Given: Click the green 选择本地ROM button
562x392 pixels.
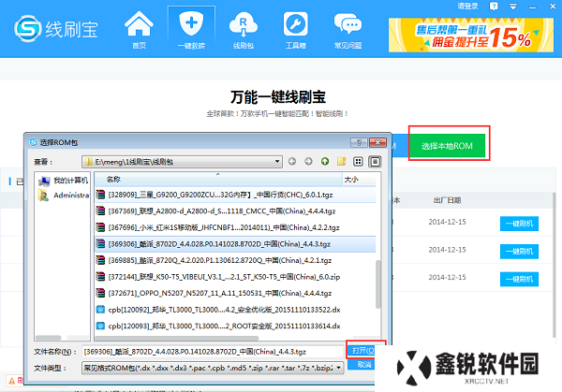Looking at the screenshot, I should 447,146.
